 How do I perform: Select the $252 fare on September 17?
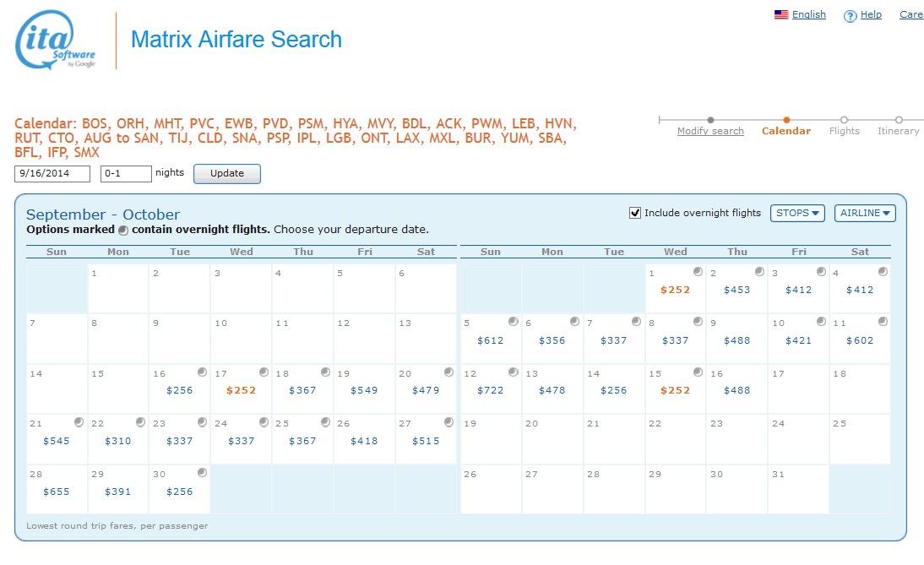tap(241, 390)
